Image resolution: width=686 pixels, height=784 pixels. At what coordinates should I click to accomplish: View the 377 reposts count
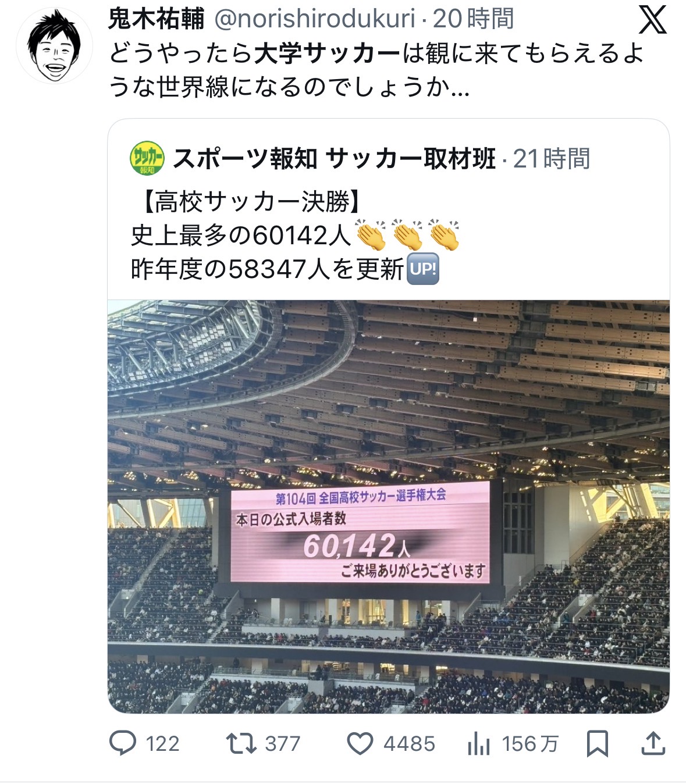point(283,744)
